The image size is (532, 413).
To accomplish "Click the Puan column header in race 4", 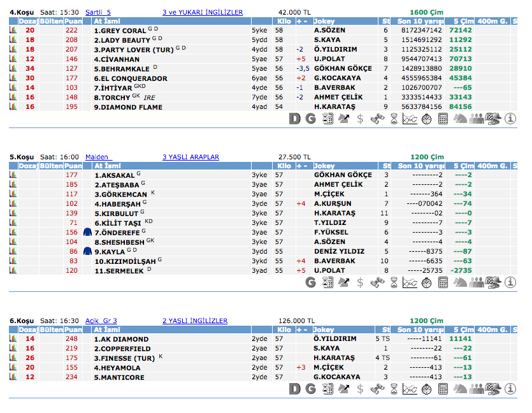I will [73, 22].
